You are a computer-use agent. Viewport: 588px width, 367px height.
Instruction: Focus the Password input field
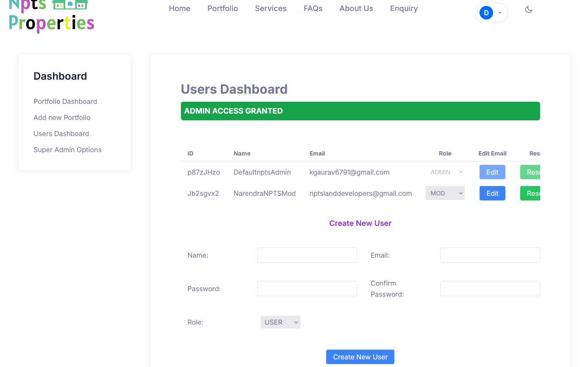tap(307, 289)
